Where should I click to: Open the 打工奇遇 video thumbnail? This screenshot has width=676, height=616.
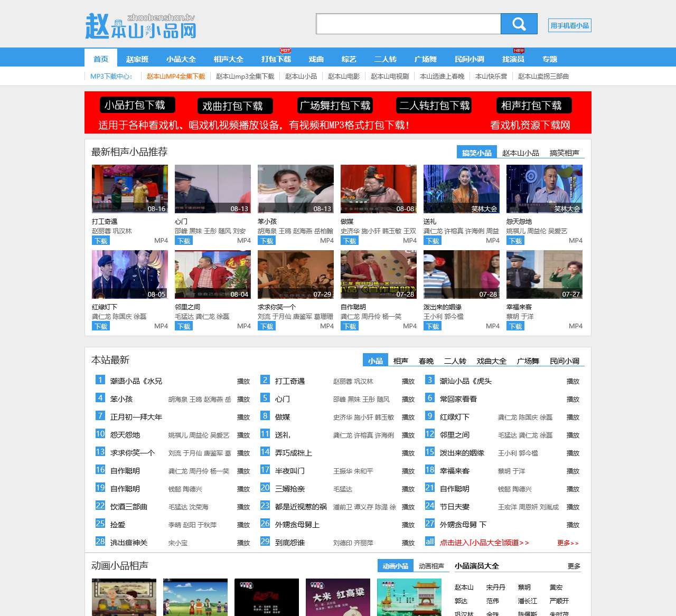pyautogui.click(x=130, y=189)
